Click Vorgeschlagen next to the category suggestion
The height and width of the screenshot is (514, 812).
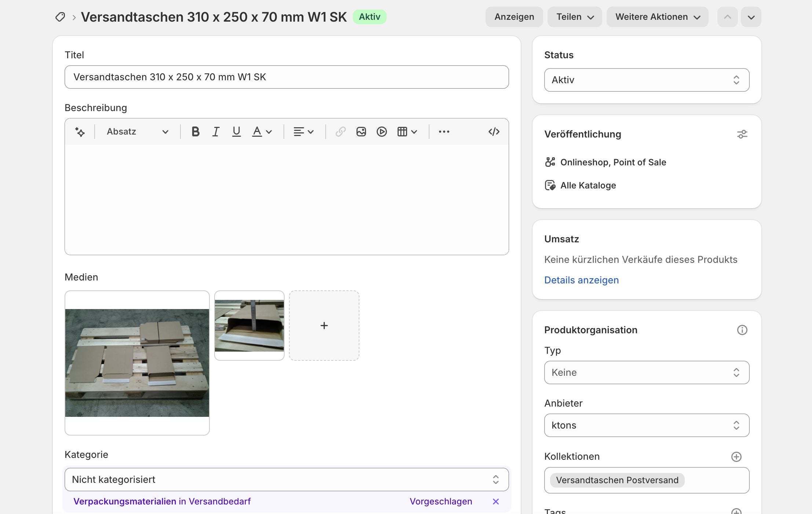point(441,502)
